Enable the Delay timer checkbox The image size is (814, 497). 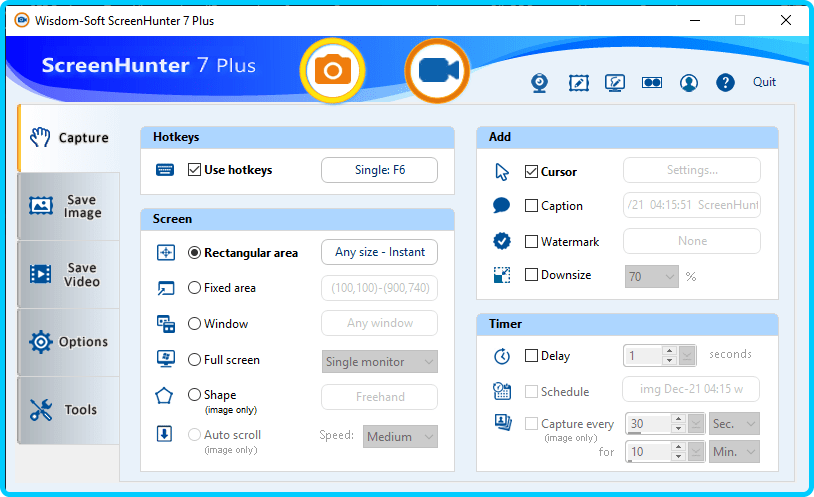tap(531, 356)
